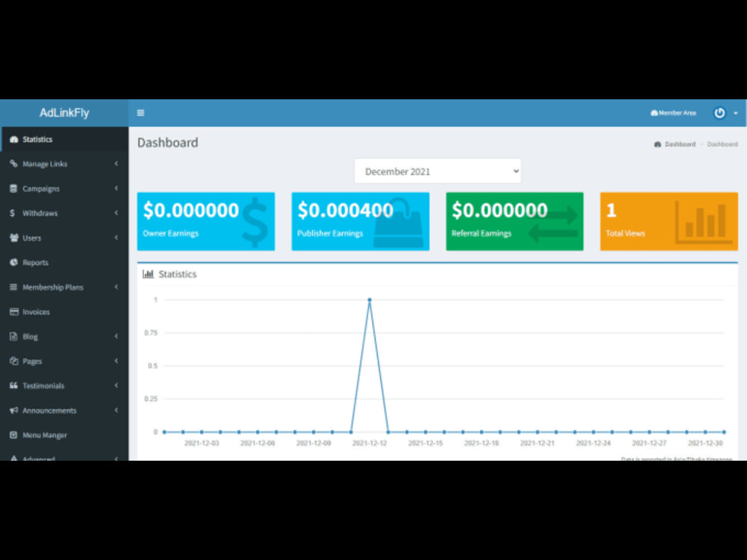This screenshot has width=747, height=560.
Task: Open the Member Area link
Action: point(673,113)
